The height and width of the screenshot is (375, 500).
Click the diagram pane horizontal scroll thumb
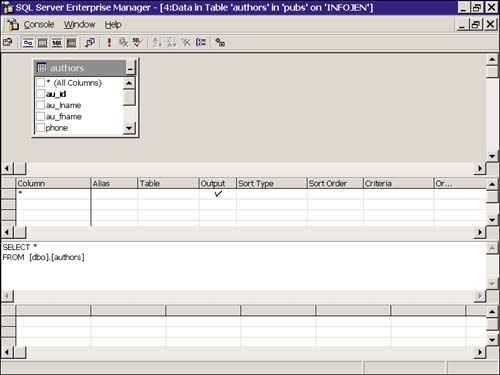20,168
